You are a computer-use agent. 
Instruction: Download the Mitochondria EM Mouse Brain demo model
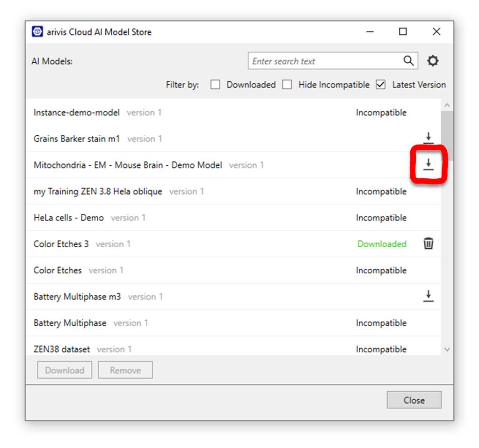point(428,164)
